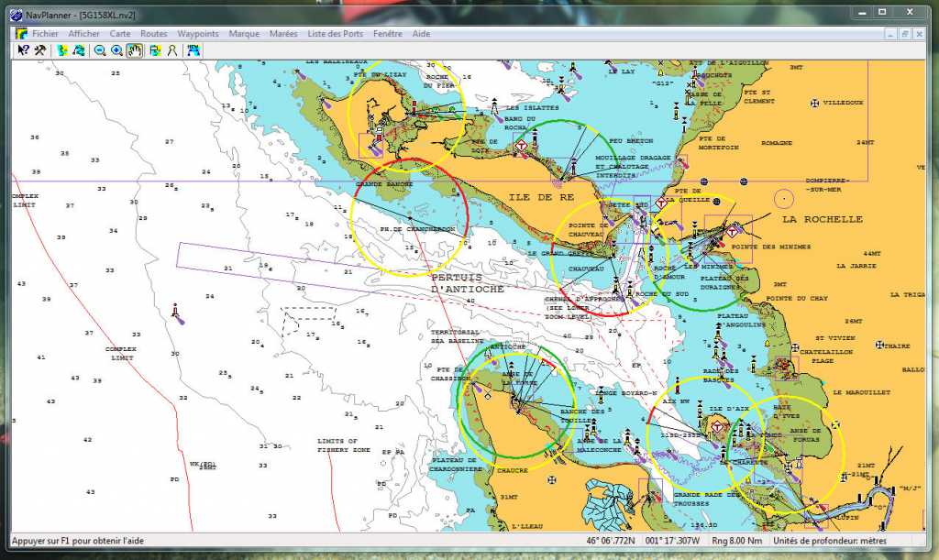Click the zoom in magnifier
939x560 pixels.
tap(116, 50)
